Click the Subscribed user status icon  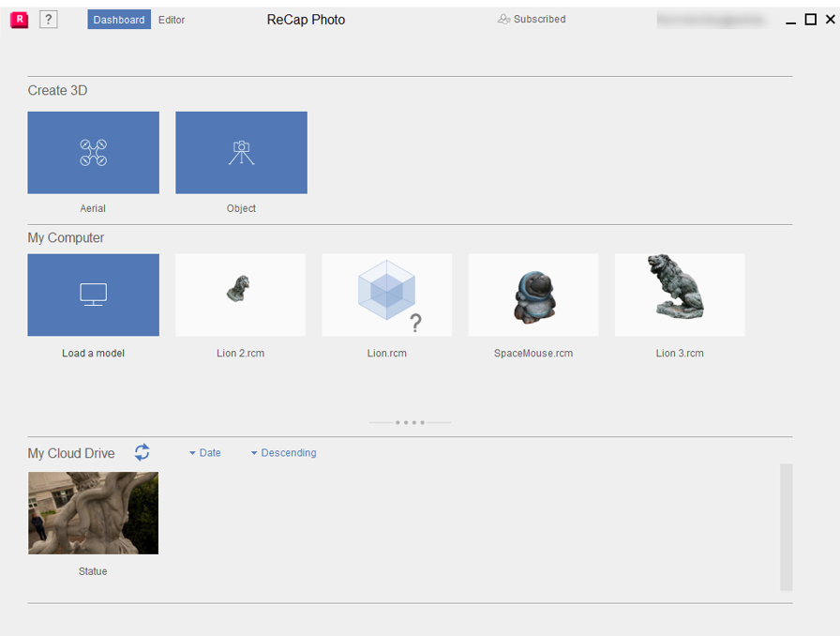tap(503, 20)
